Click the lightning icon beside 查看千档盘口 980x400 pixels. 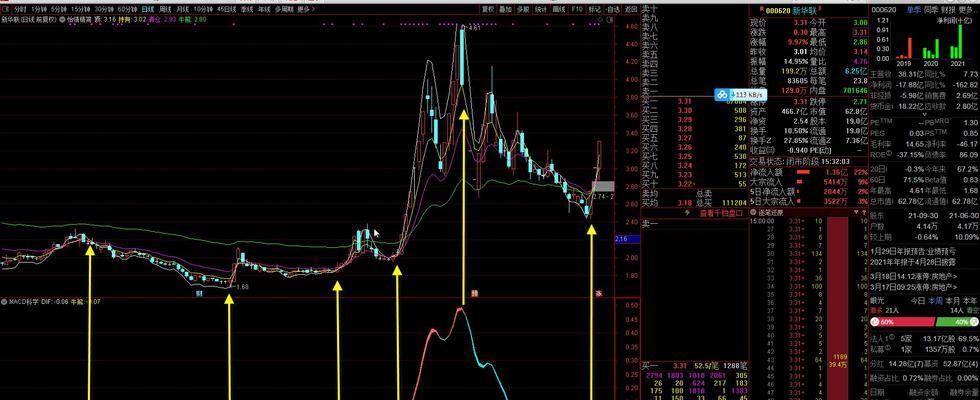click(x=688, y=212)
